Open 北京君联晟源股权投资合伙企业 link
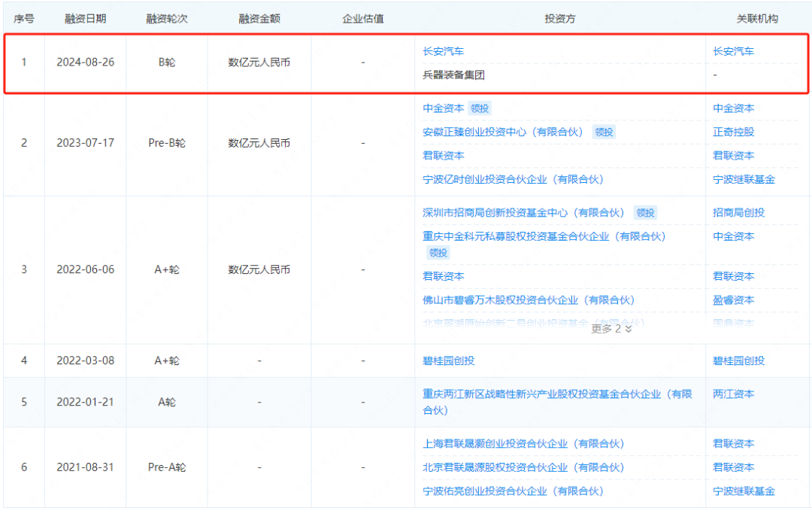This screenshot has height=508, width=812. [523, 467]
